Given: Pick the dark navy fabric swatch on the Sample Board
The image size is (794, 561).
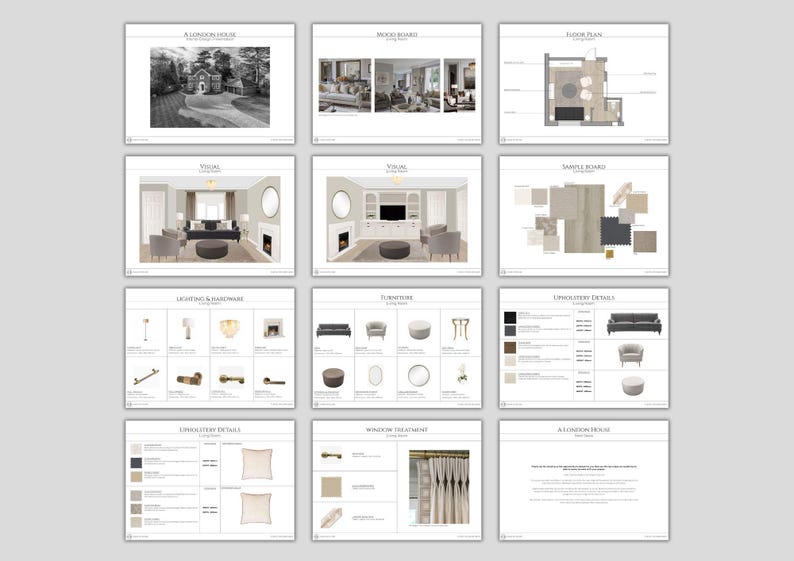Looking at the screenshot, I should [x=616, y=232].
